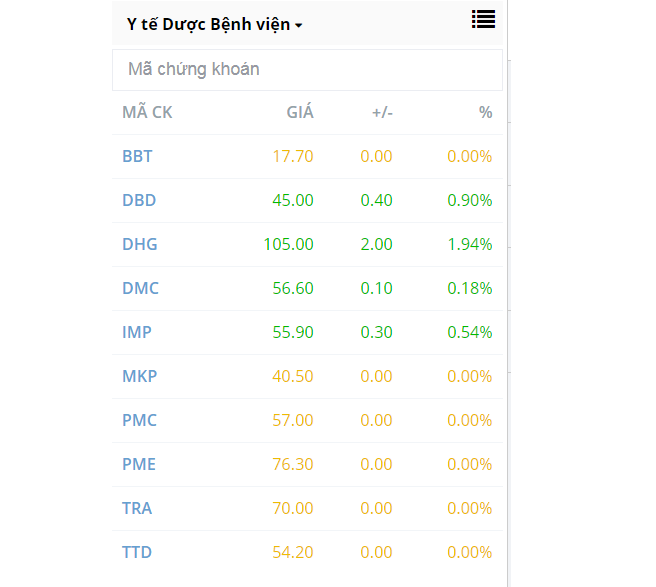The width and height of the screenshot is (656, 587).
Task: Open the DMC stock ticker
Action: tap(140, 288)
